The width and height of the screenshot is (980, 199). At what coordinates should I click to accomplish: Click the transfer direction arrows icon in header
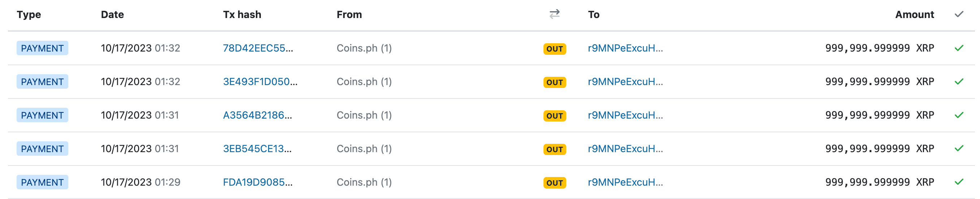(554, 14)
